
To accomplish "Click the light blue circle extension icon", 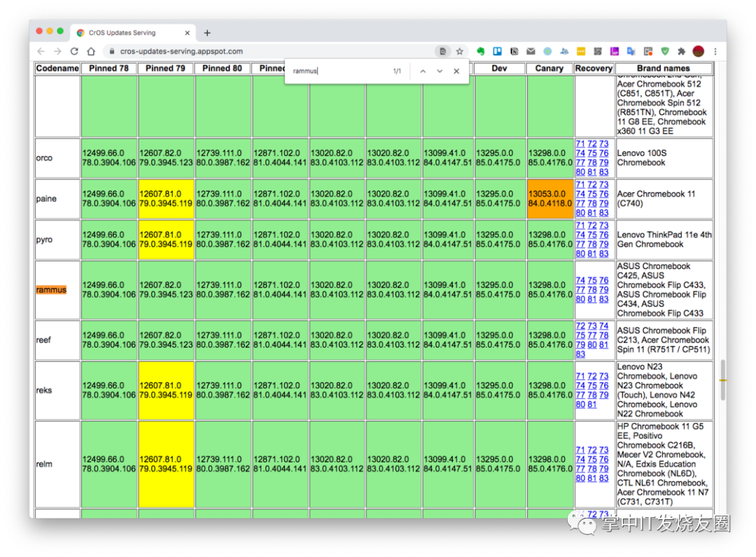I will [547, 51].
